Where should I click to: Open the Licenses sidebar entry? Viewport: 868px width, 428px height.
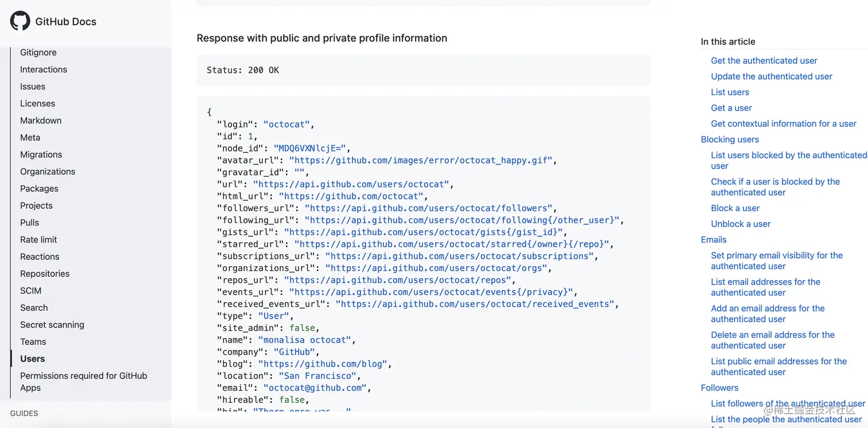click(38, 103)
